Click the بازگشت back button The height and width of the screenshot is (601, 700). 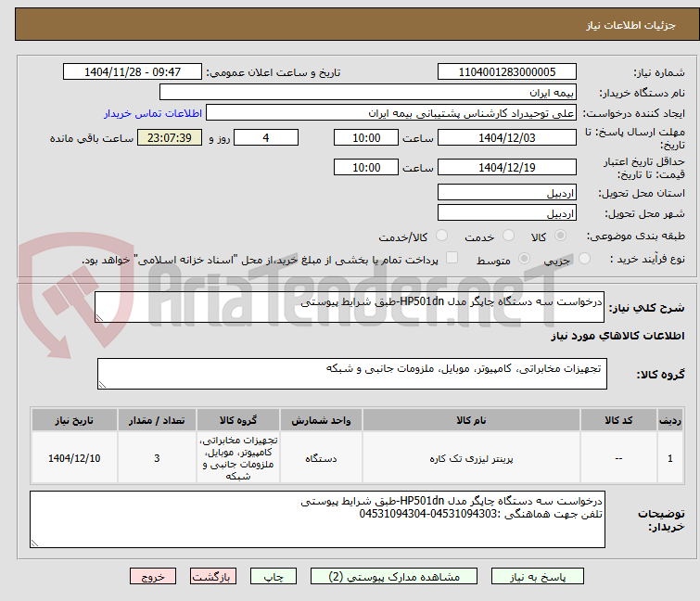tap(212, 577)
